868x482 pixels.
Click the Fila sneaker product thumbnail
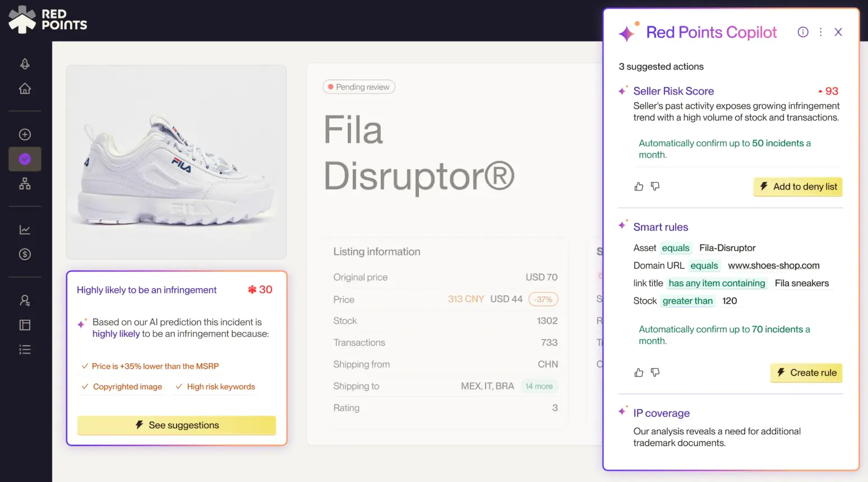click(x=176, y=161)
